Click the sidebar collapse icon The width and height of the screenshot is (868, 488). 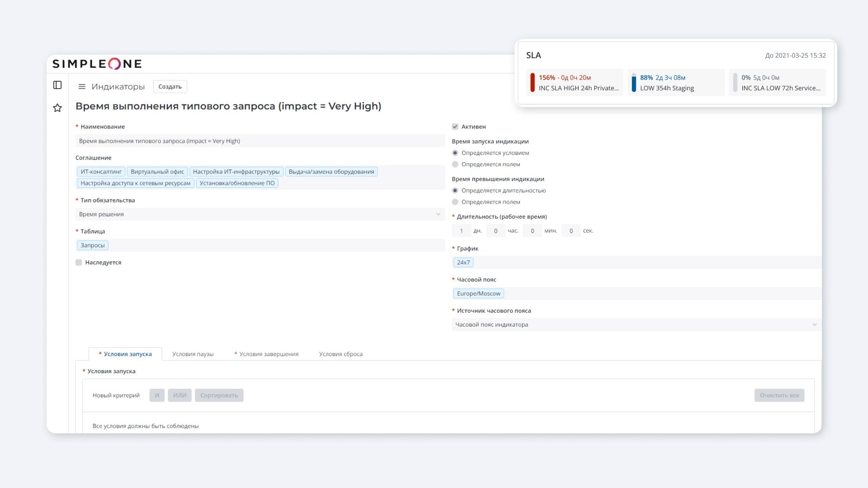tap(58, 85)
